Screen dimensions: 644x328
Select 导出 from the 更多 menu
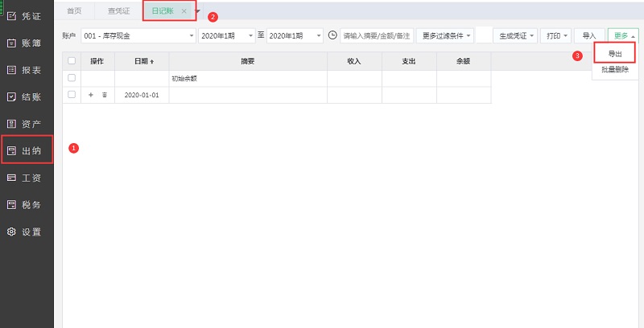point(614,53)
